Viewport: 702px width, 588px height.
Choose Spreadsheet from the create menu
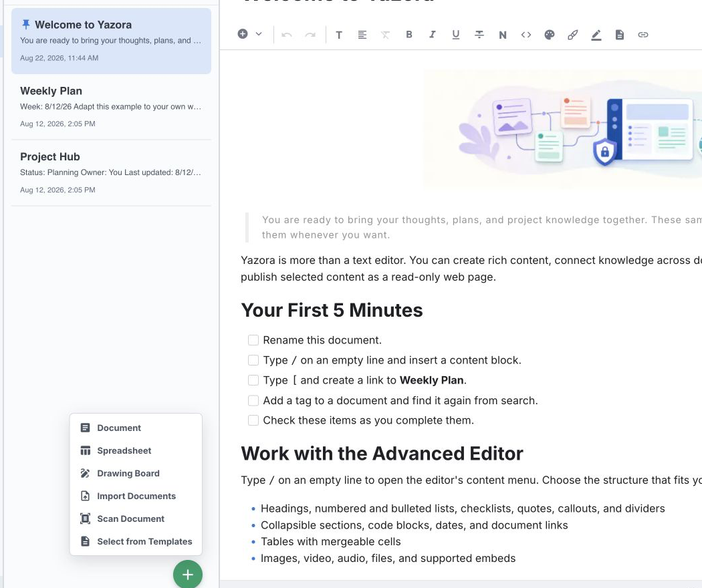click(136, 450)
